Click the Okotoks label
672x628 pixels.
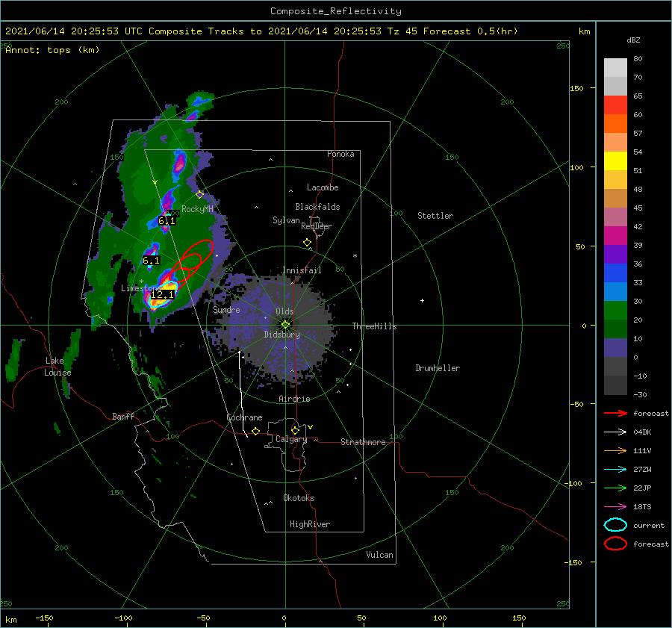299,498
